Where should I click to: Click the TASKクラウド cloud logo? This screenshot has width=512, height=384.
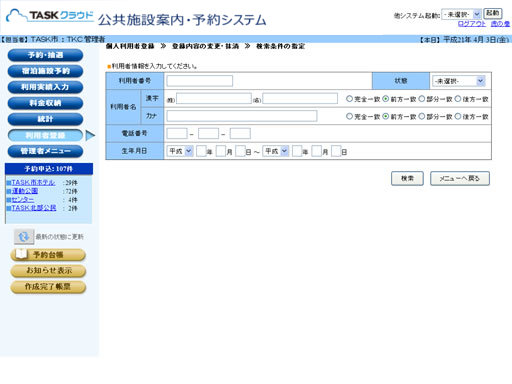pyautogui.click(x=50, y=15)
